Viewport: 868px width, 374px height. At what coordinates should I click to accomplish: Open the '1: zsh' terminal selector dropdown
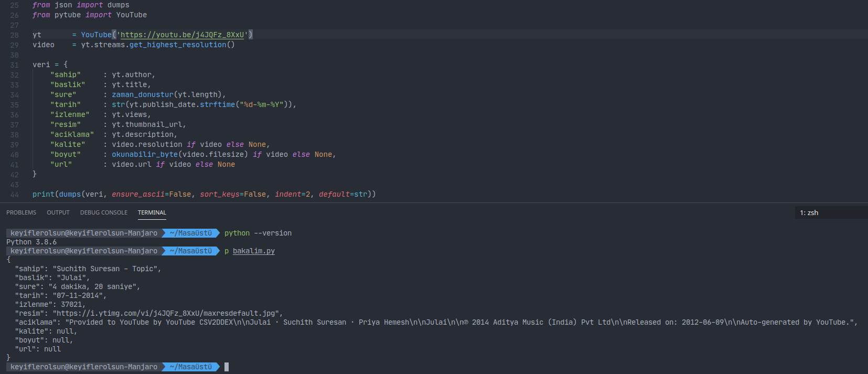coord(831,212)
